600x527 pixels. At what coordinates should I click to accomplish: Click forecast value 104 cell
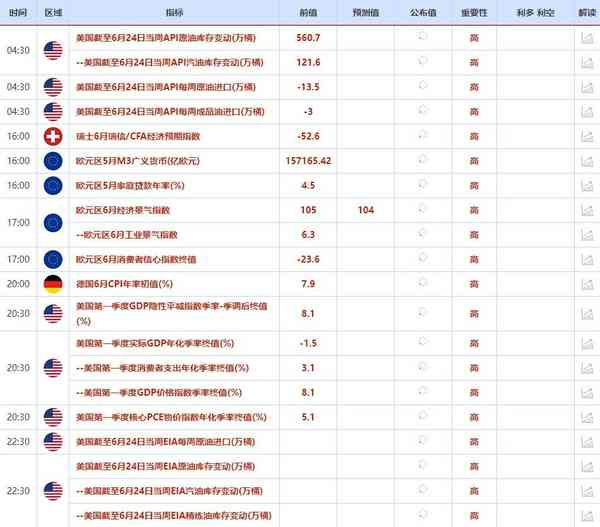click(366, 210)
